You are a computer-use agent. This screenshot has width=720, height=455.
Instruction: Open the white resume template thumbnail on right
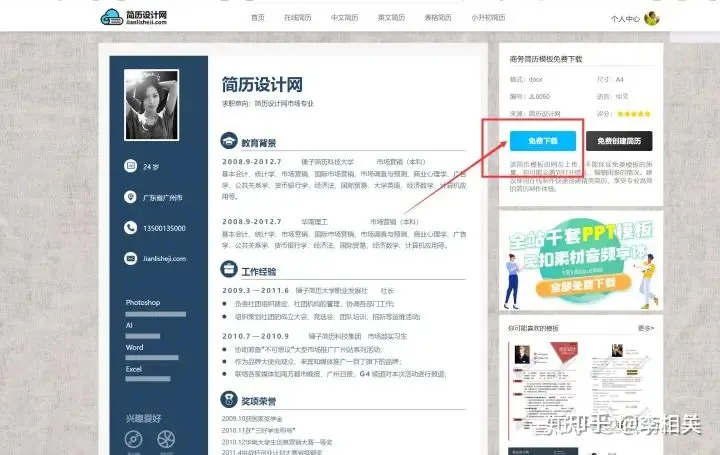coord(622,391)
